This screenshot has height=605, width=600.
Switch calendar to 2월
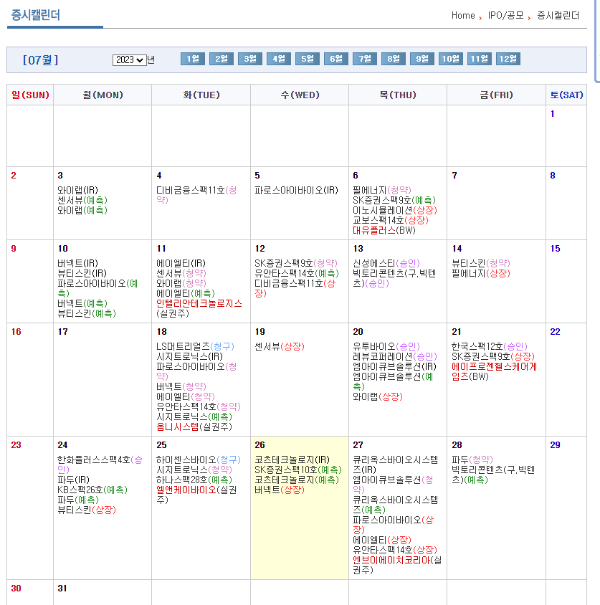coord(221,59)
